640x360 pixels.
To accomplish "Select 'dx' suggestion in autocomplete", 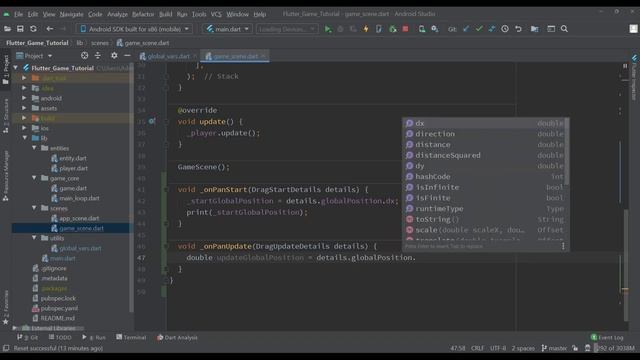I will [485, 123].
